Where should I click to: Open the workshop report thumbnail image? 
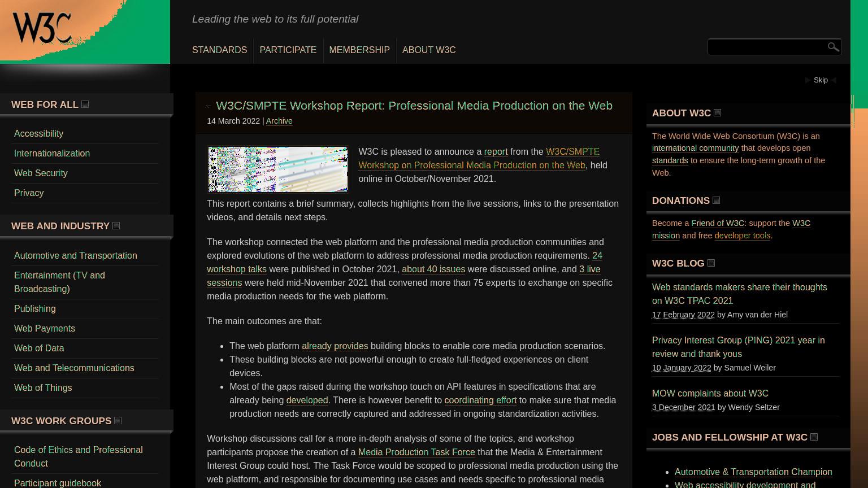coord(278,169)
